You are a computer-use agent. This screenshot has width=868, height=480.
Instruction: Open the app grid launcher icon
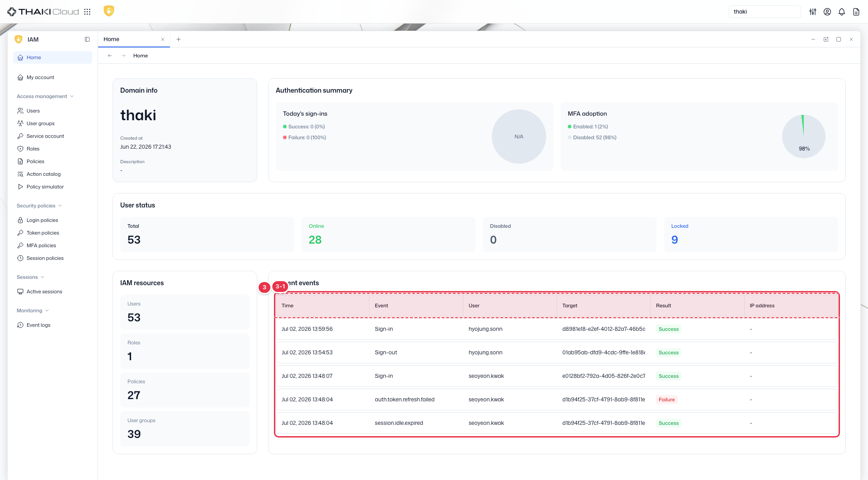pos(87,12)
